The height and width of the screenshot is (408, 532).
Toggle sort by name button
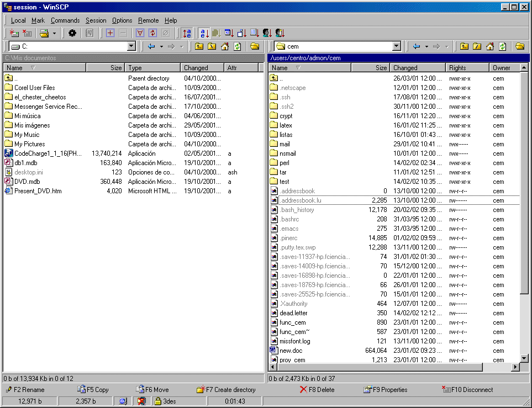tap(204, 33)
